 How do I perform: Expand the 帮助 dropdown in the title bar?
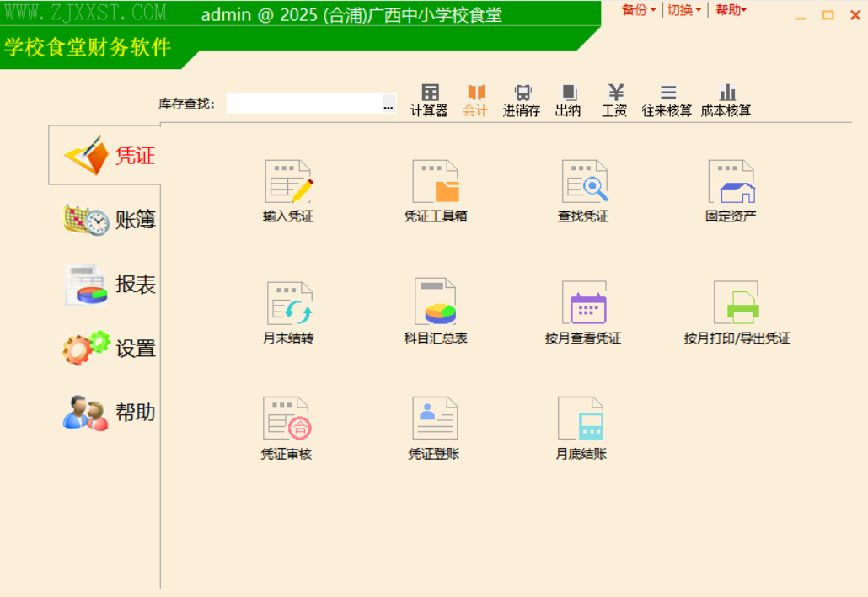coord(730,10)
